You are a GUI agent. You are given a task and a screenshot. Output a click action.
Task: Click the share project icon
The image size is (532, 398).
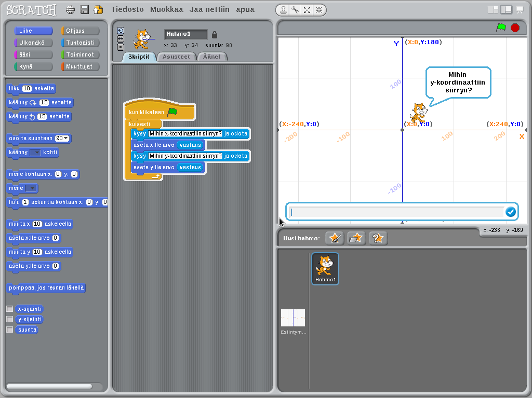(x=98, y=10)
